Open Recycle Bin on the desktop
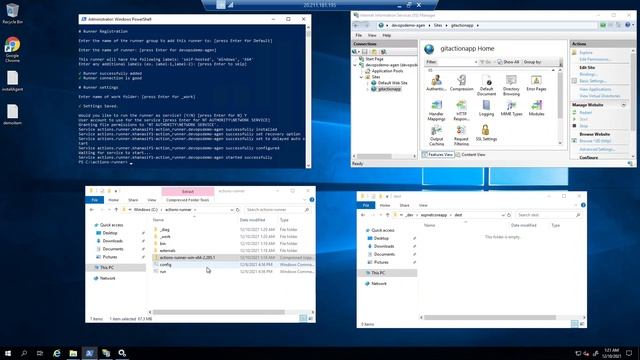Viewport: 640px width, 360px height. point(12,13)
